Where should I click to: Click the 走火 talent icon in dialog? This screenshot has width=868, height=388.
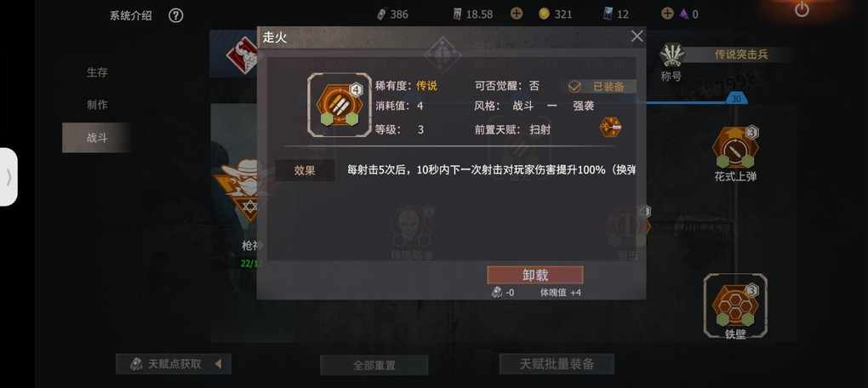click(x=340, y=105)
